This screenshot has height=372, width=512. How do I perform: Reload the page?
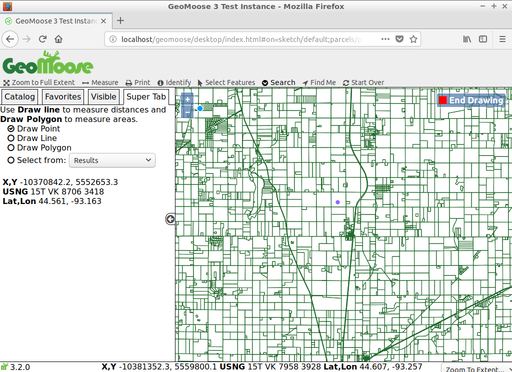(x=42, y=39)
